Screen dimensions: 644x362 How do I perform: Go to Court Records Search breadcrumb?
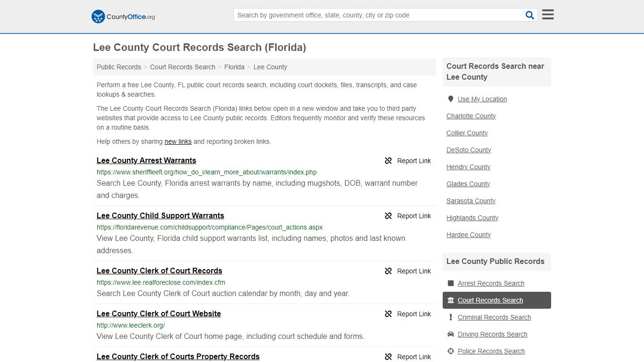(182, 67)
